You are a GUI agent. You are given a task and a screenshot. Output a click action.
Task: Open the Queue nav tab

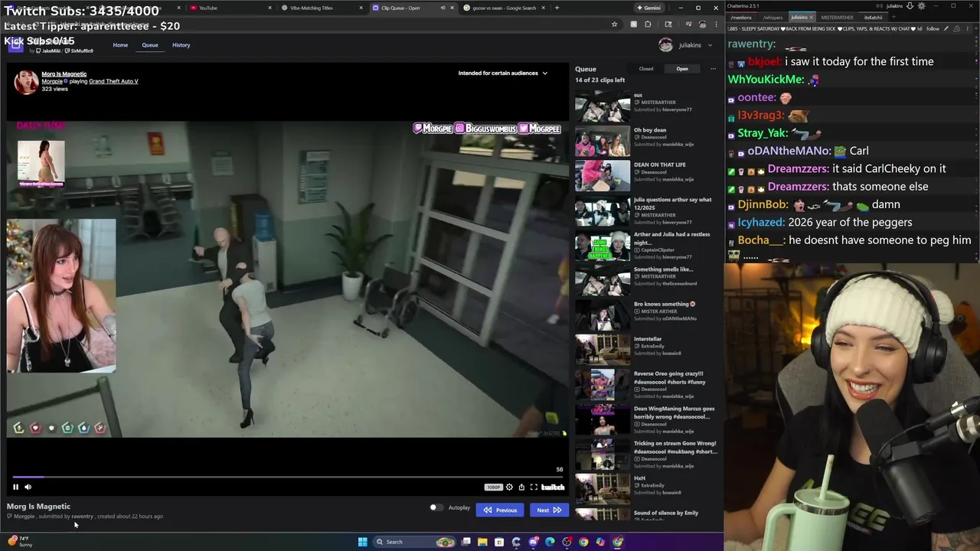(150, 45)
